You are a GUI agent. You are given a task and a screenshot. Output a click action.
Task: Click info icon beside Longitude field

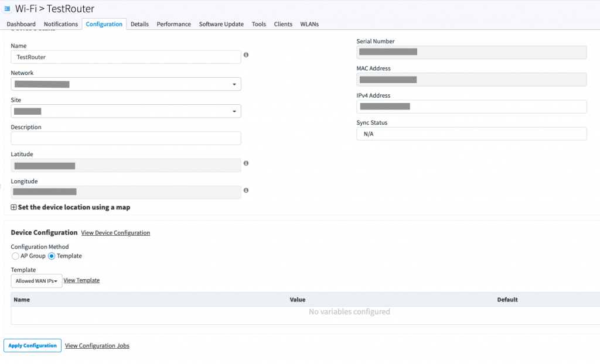[246, 190]
